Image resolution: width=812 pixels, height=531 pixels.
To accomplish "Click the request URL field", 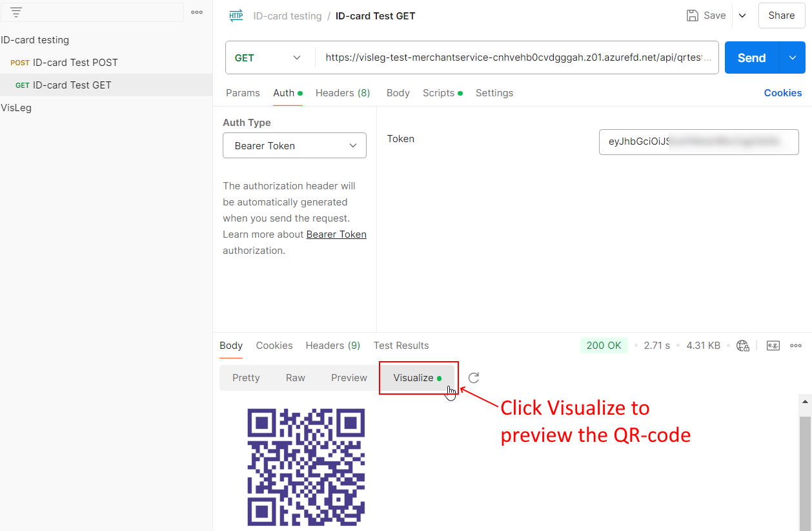I will pyautogui.click(x=518, y=57).
